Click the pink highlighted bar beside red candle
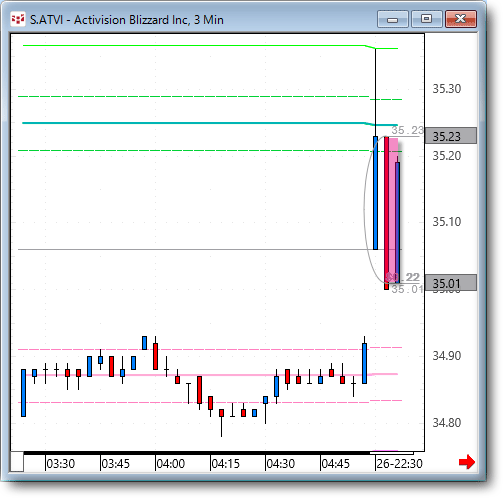The image size is (504, 499). [x=394, y=210]
